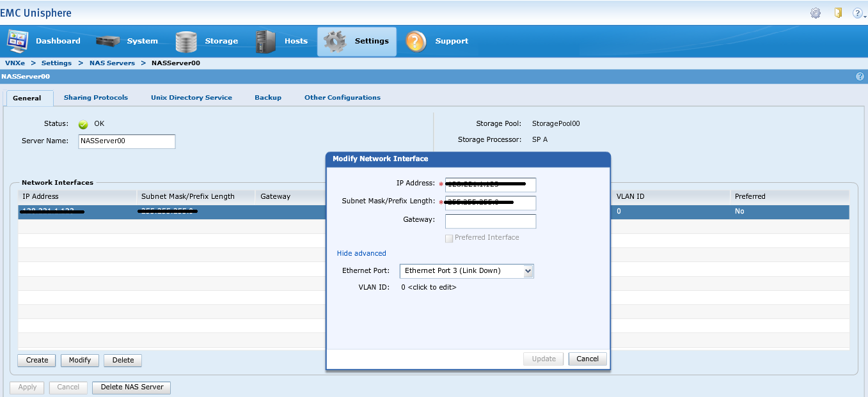The image size is (868, 397).
Task: Click the yellow logout door icon
Action: click(x=838, y=13)
